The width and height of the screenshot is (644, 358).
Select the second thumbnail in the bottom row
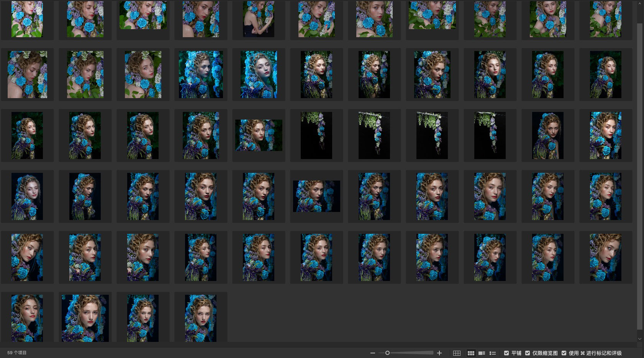pyautogui.click(x=85, y=318)
